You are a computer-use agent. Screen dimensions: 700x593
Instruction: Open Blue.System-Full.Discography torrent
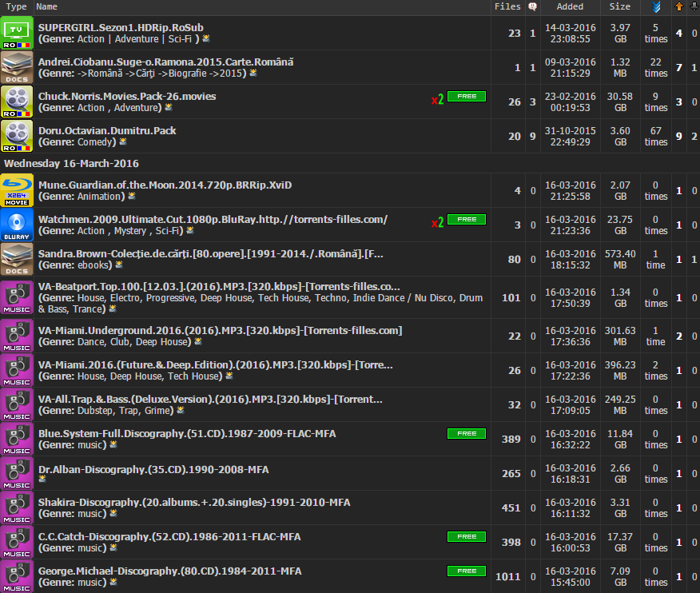click(x=188, y=434)
